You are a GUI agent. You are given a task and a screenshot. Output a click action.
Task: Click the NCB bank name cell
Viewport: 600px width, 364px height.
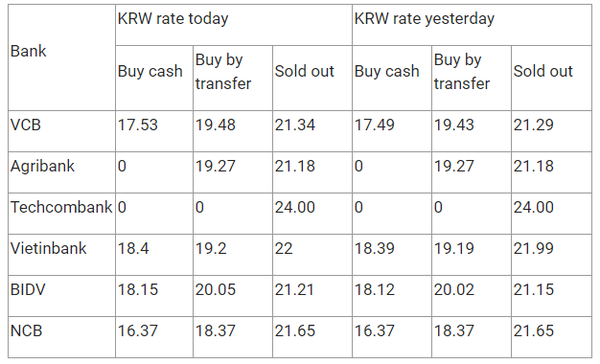(x=62, y=337)
